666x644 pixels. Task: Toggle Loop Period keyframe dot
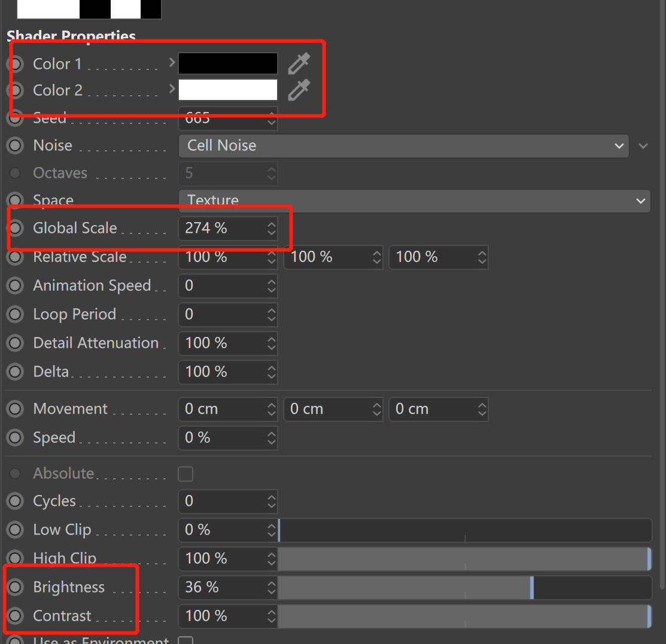tap(16, 314)
